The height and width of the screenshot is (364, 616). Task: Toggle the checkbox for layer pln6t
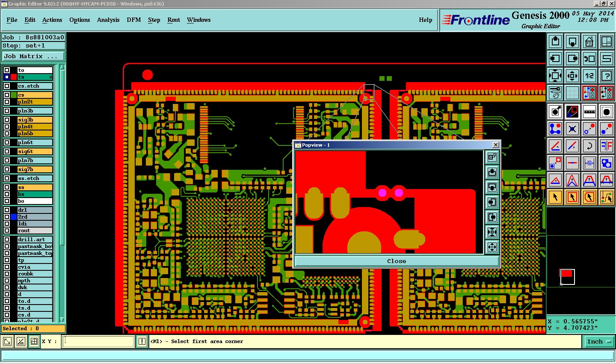(x=7, y=142)
